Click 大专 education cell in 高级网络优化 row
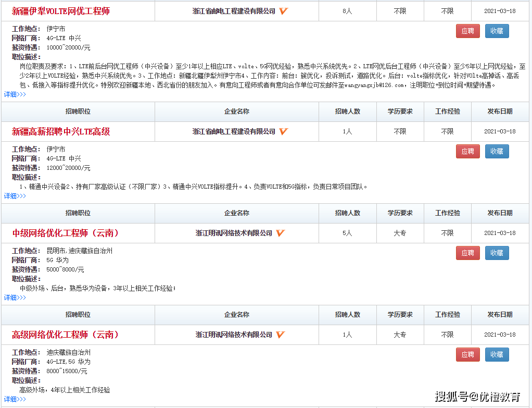 tap(400, 335)
